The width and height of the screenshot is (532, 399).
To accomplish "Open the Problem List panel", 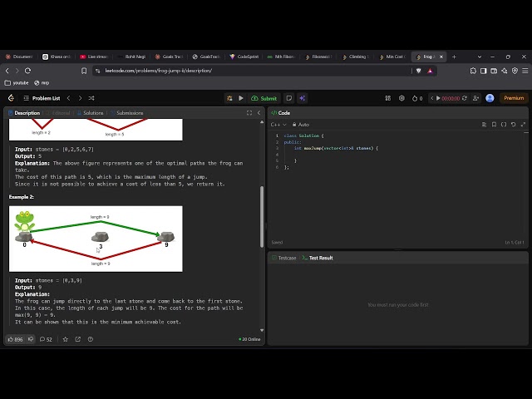I will coord(42,98).
